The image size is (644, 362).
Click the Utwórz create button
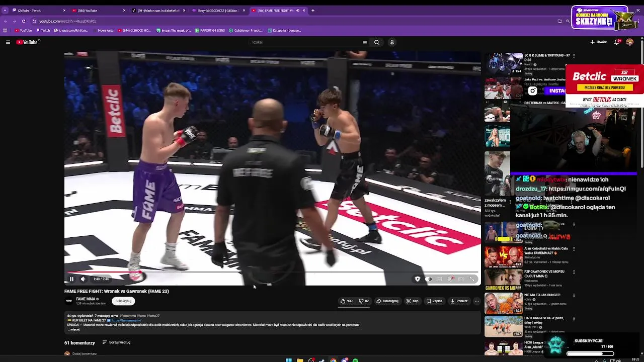pyautogui.click(x=599, y=42)
